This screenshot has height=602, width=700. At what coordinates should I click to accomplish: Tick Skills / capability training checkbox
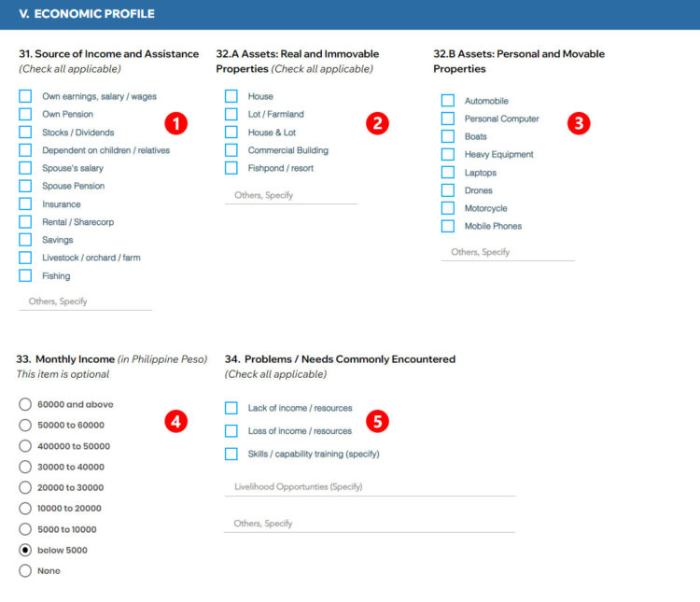pyautogui.click(x=231, y=455)
